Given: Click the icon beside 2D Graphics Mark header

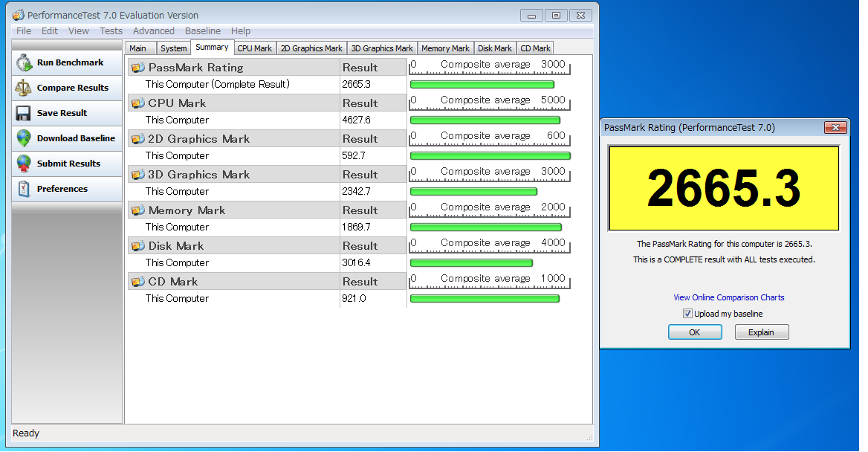Looking at the screenshot, I should tap(137, 139).
